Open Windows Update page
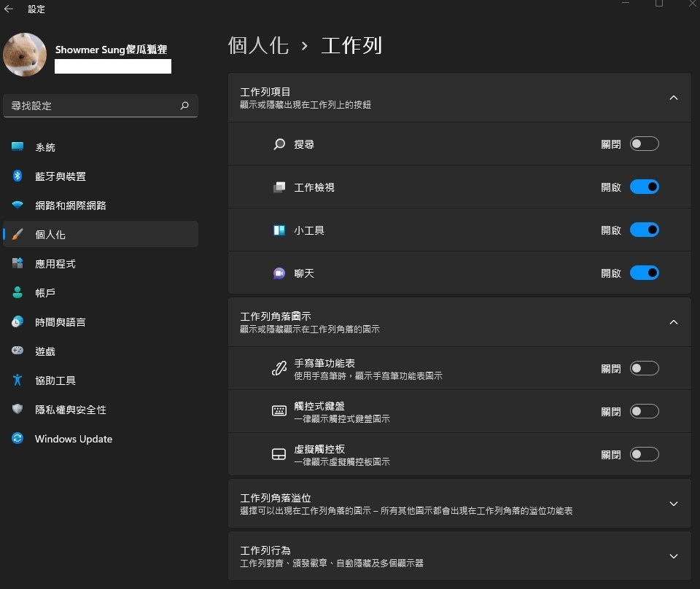The image size is (700, 589). click(101, 439)
